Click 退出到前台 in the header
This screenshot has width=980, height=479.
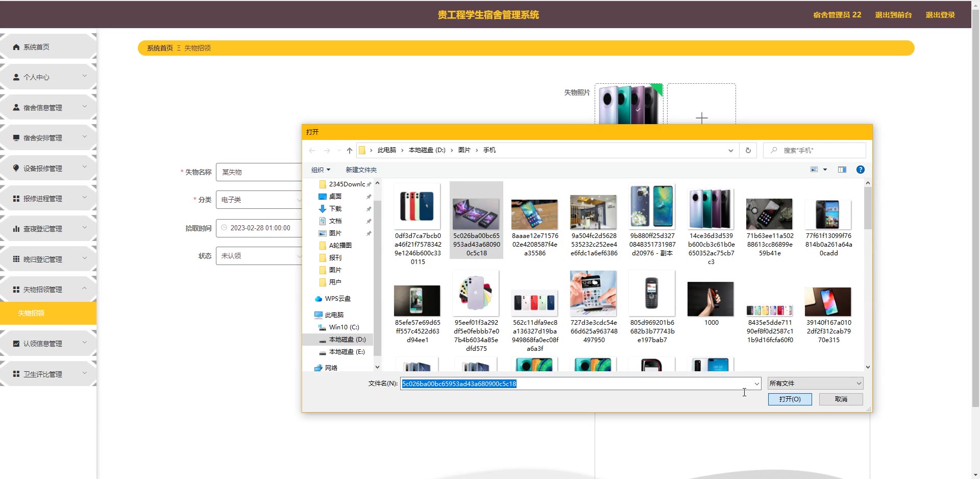point(893,15)
